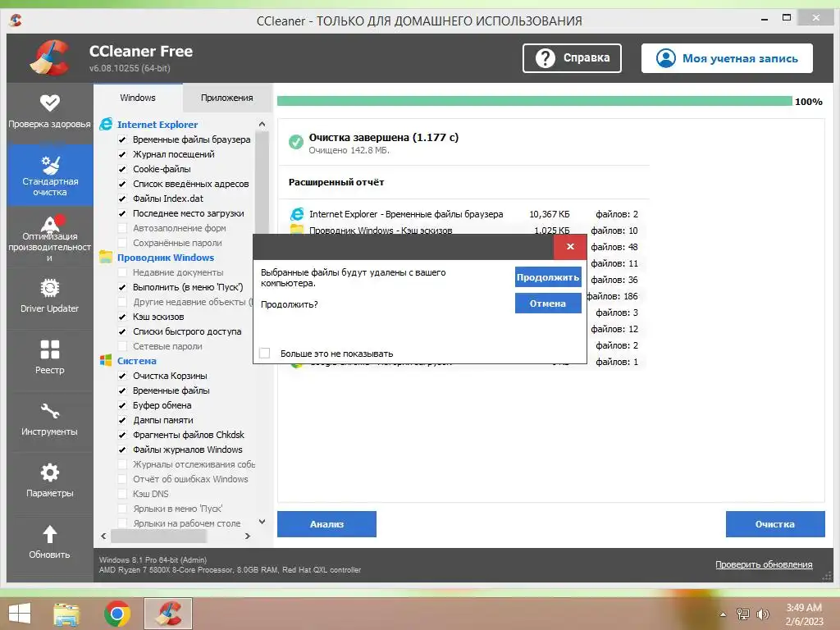Viewport: 840px width, 630px height.
Task: Click CCleaner taskbar icon
Action: pos(168,614)
